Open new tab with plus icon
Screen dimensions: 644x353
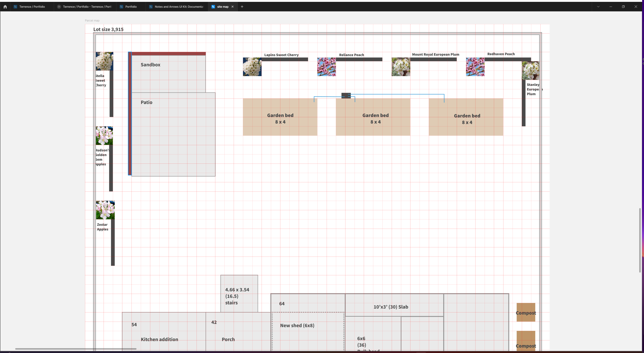click(x=242, y=7)
